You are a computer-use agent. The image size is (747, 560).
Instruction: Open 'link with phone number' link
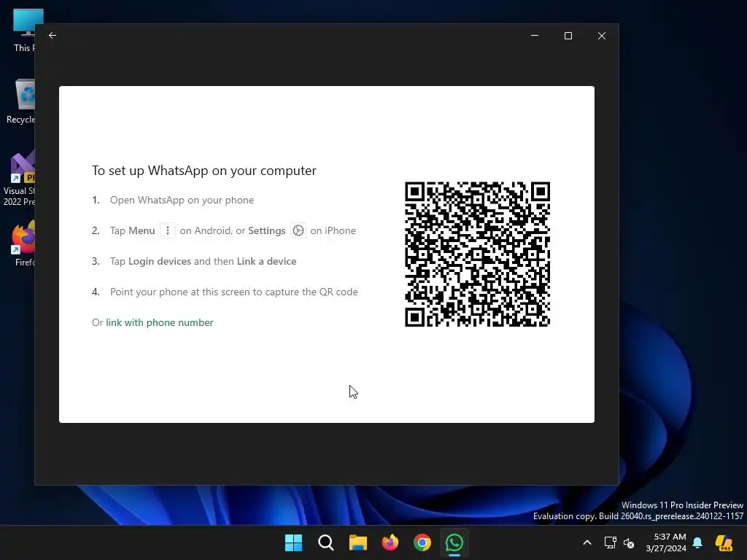pyautogui.click(x=160, y=322)
